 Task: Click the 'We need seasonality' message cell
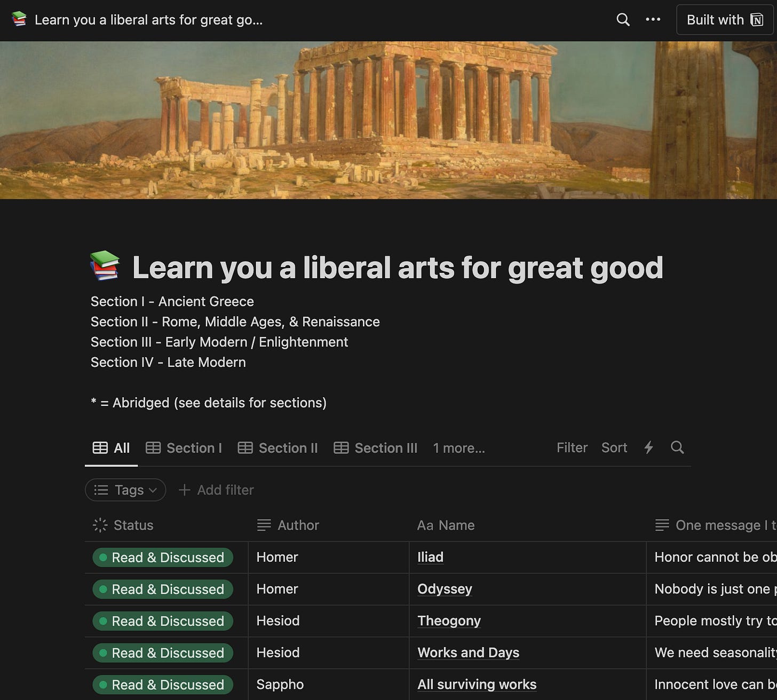click(x=712, y=653)
